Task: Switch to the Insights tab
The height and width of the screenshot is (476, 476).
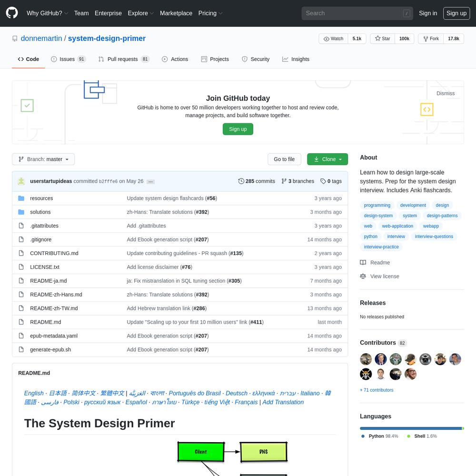Action: coord(296,59)
